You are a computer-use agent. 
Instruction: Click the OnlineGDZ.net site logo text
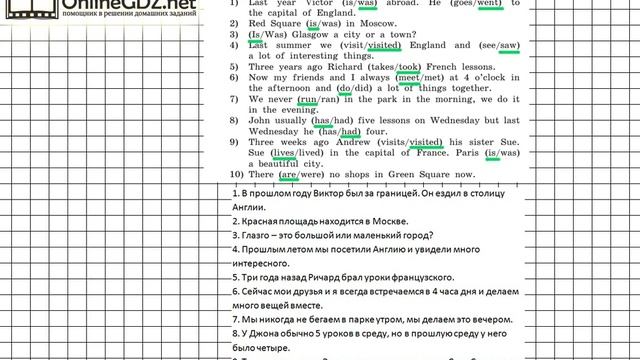pyautogui.click(x=129, y=4)
